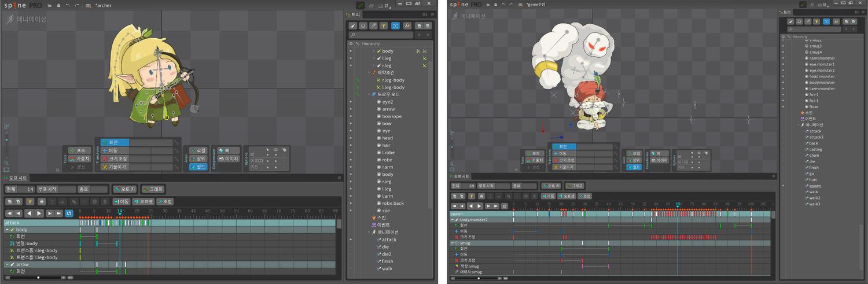Toggle 오토 키 auto key in archer window

point(125,189)
